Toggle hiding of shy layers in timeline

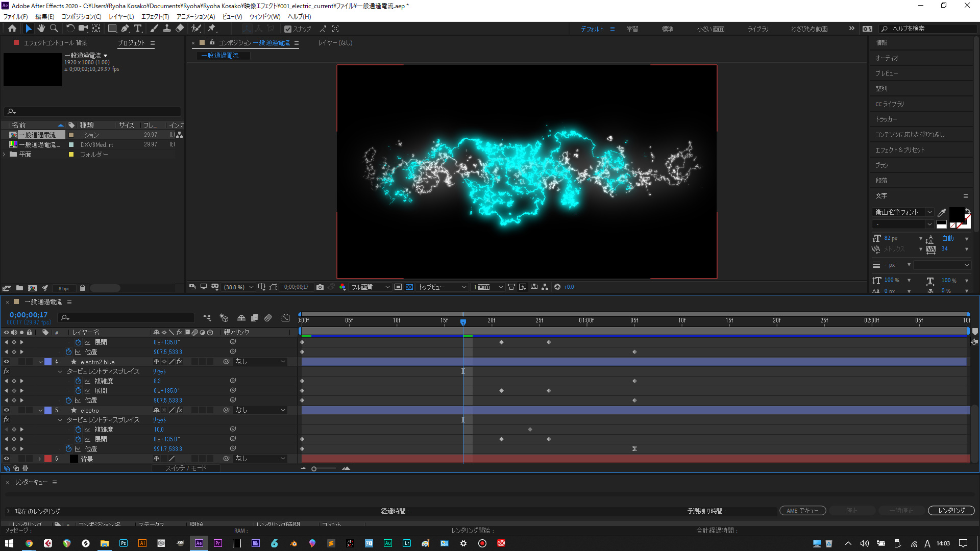241,318
